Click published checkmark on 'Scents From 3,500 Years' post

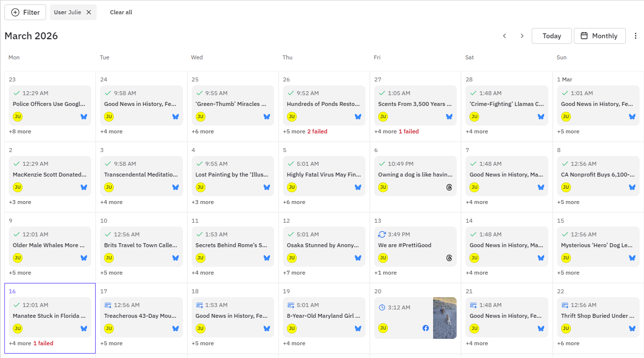[382, 93]
